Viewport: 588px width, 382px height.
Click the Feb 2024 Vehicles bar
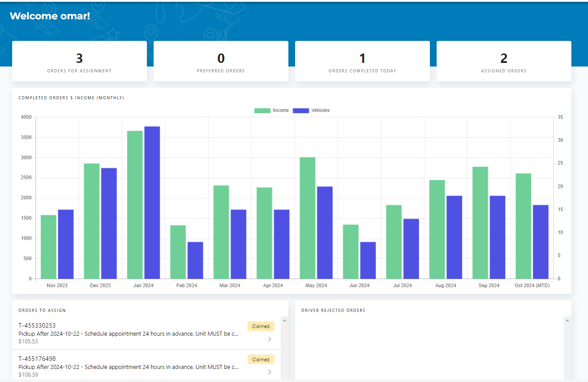(x=195, y=261)
